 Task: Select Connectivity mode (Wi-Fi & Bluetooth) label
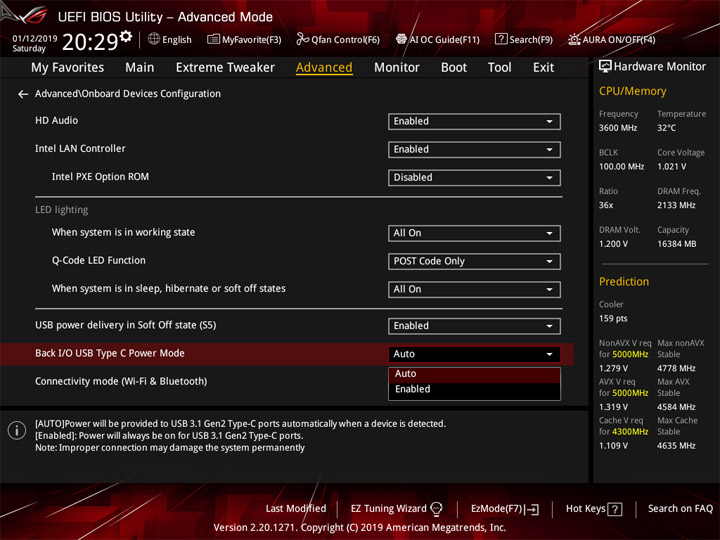121,381
